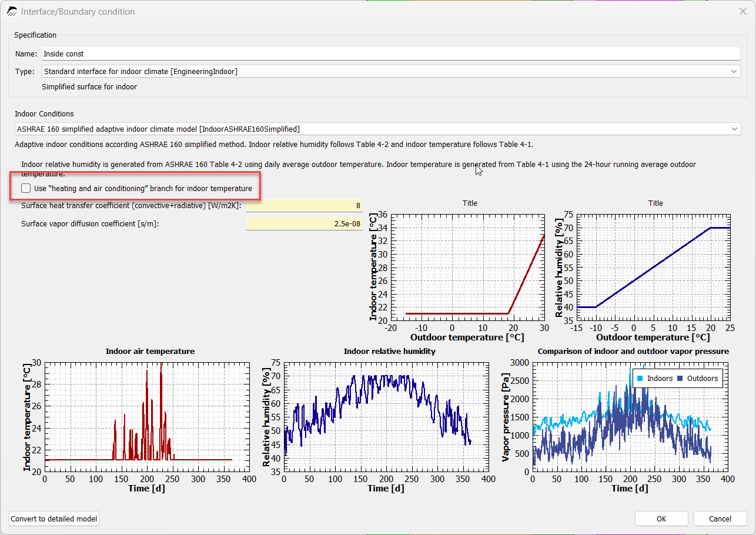Viewport: 756px width, 535px height.
Task: Click the "Indoor relative humidity" chart title
Action: click(x=390, y=351)
